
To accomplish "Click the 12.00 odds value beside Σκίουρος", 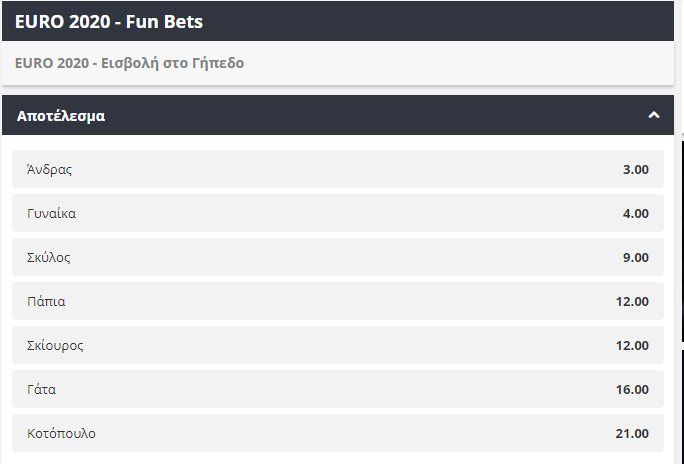I will pyautogui.click(x=631, y=345).
